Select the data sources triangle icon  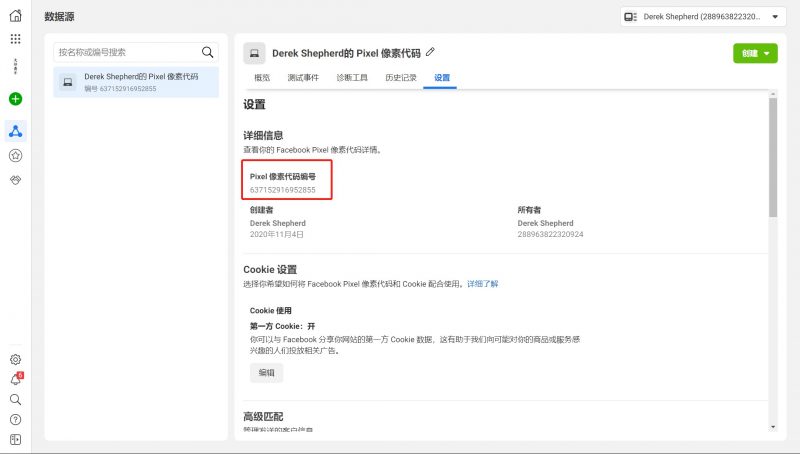(16, 131)
